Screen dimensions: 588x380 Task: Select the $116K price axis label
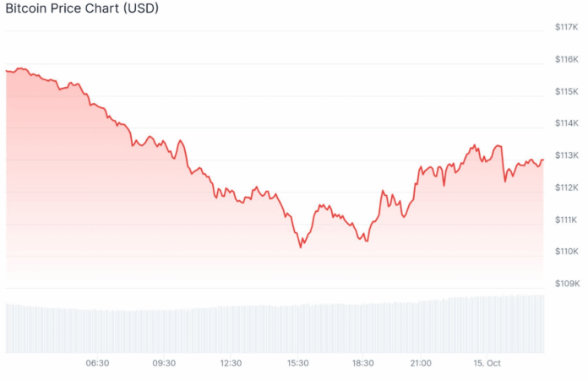(566, 59)
